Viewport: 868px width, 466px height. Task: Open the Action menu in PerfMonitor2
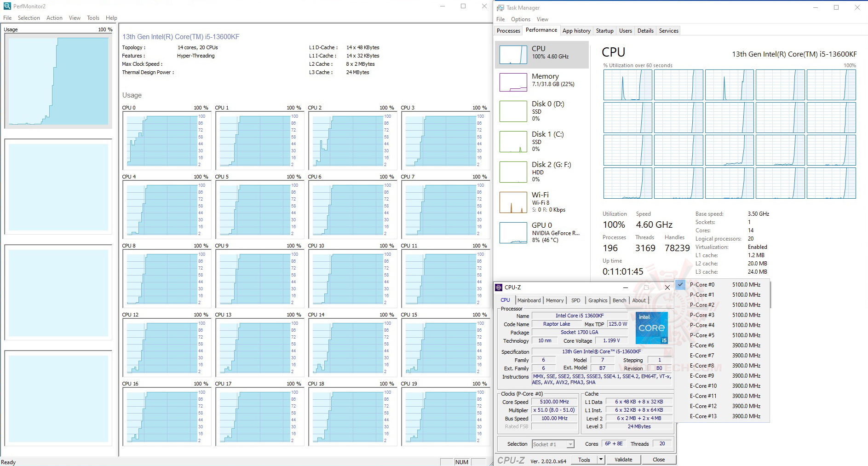point(54,18)
